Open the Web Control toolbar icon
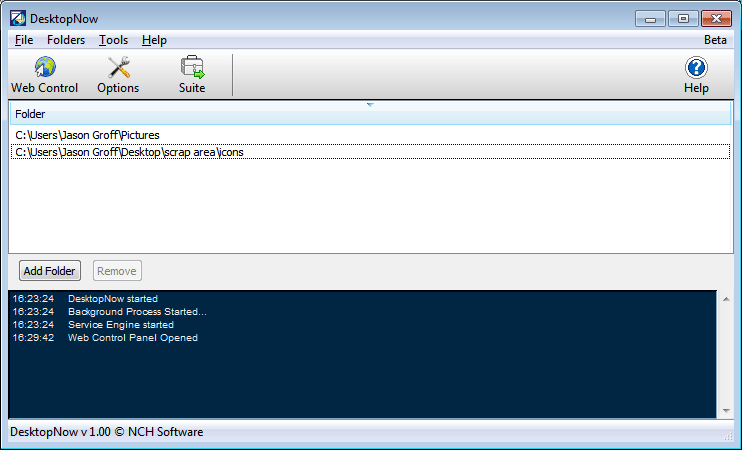Image resolution: width=742 pixels, height=450 pixels. (44, 68)
